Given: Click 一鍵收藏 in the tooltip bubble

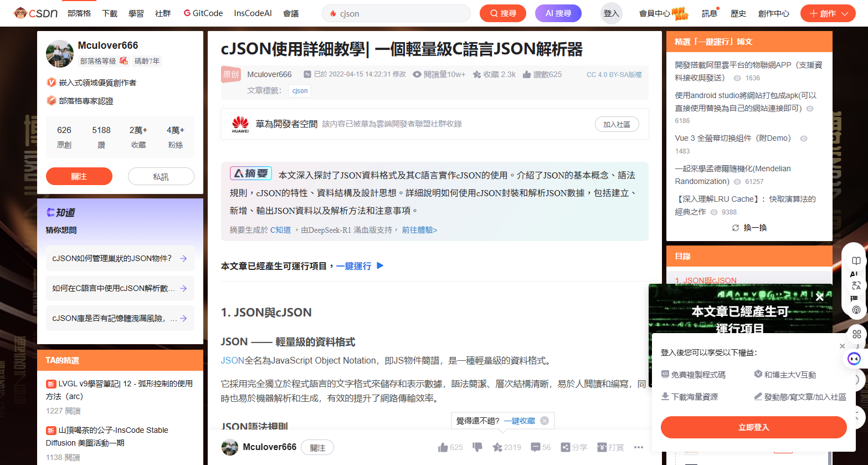Looking at the screenshot, I should [x=520, y=421].
